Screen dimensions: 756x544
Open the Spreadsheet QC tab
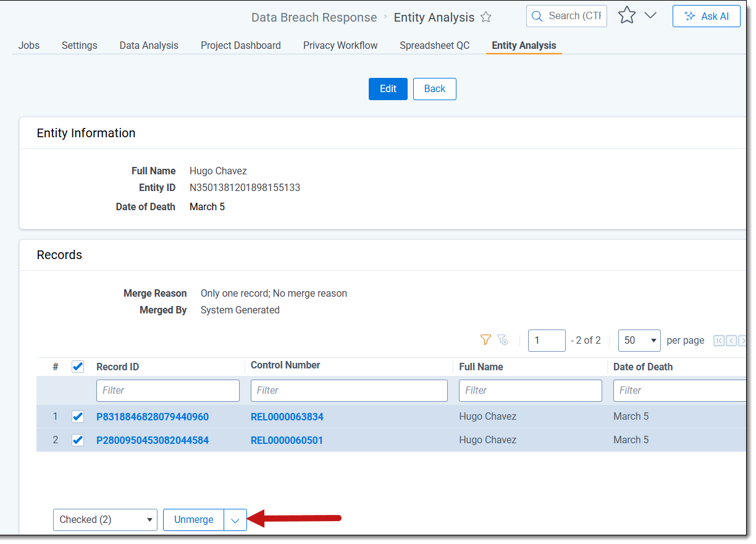pos(434,45)
